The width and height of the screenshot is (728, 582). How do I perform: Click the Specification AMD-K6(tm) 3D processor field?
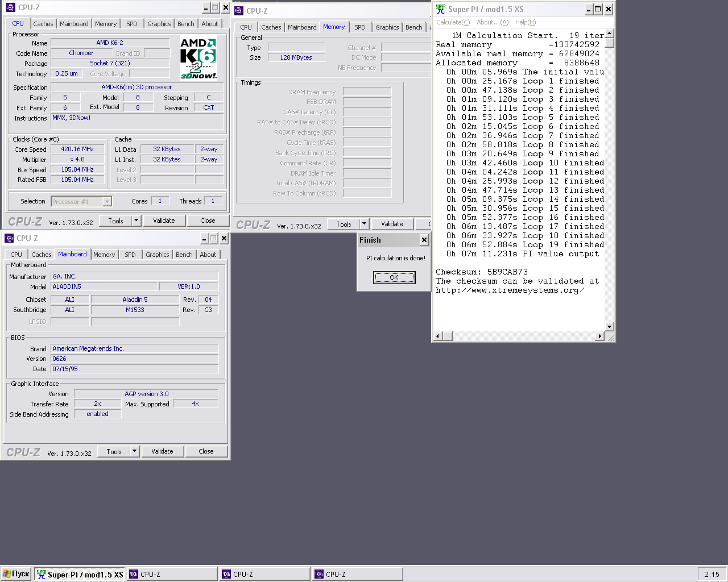tap(136, 87)
